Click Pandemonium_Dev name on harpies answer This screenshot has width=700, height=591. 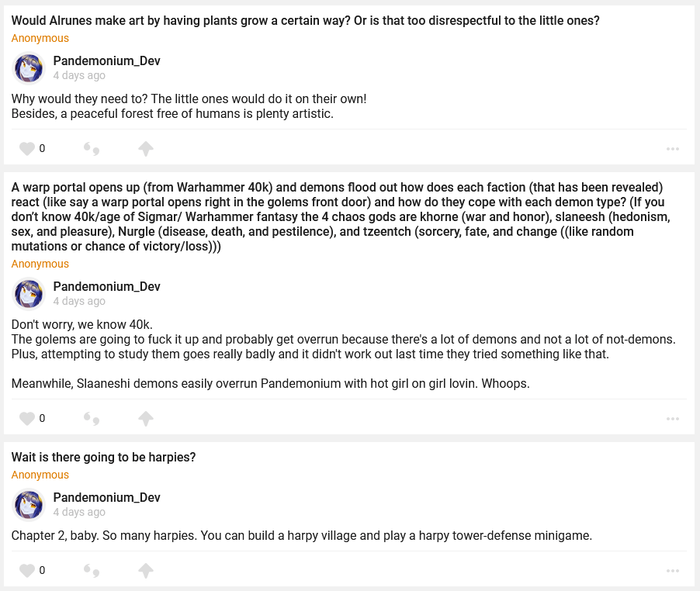pos(106,497)
